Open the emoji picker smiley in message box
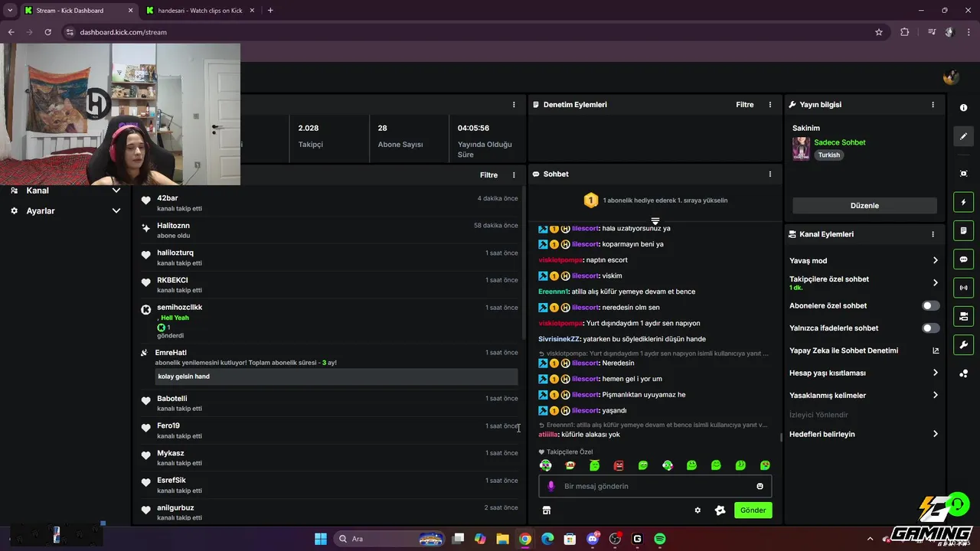This screenshot has width=980, height=551. [x=760, y=486]
